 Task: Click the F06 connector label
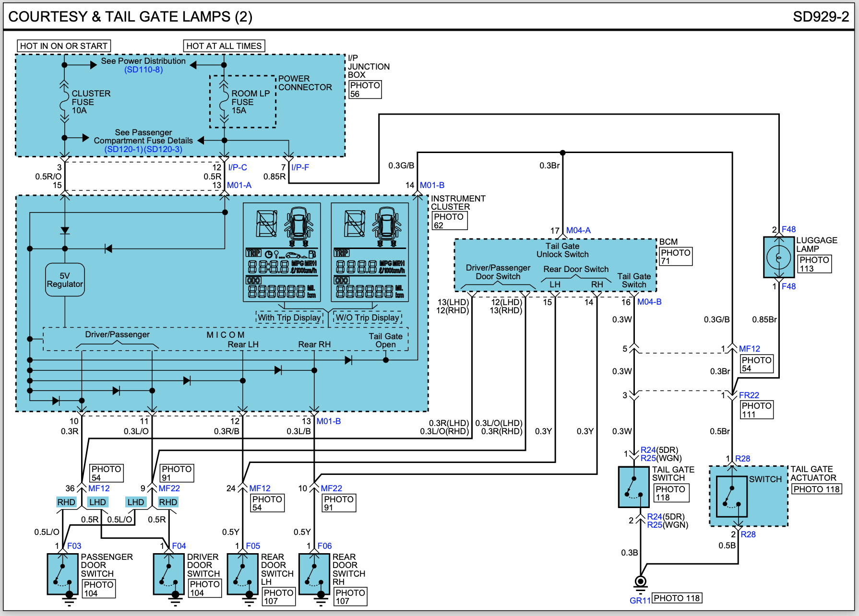point(324,546)
